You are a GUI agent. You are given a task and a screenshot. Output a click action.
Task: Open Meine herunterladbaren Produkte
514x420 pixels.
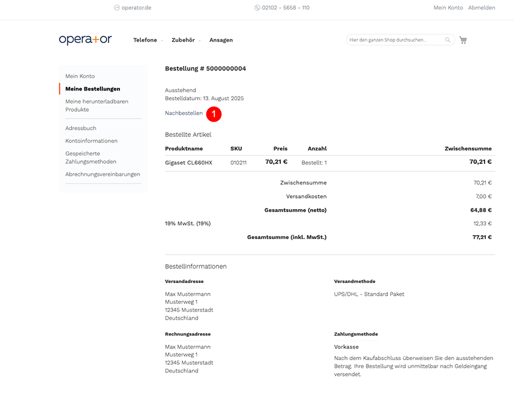tap(97, 106)
